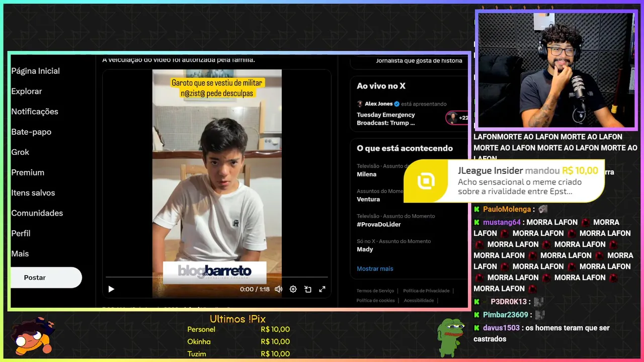
Task: Click the R$ 10,00 amount in the donation alert
Action: click(580, 171)
